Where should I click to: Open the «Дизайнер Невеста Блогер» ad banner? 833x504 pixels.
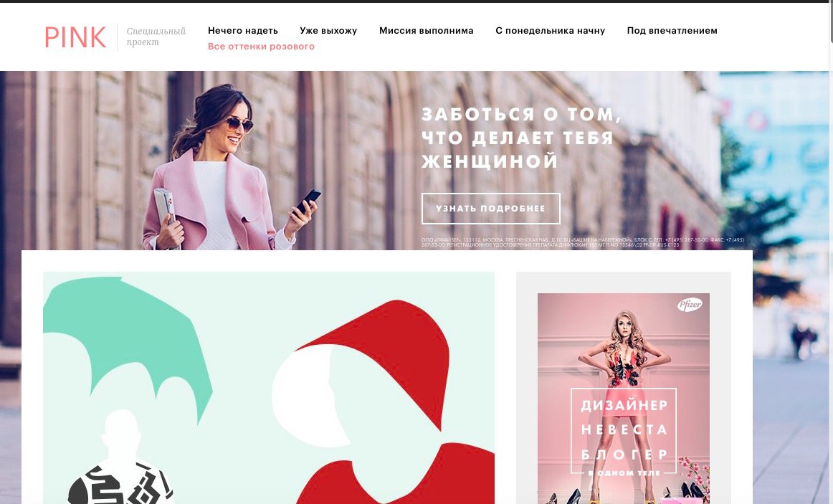pos(624,399)
